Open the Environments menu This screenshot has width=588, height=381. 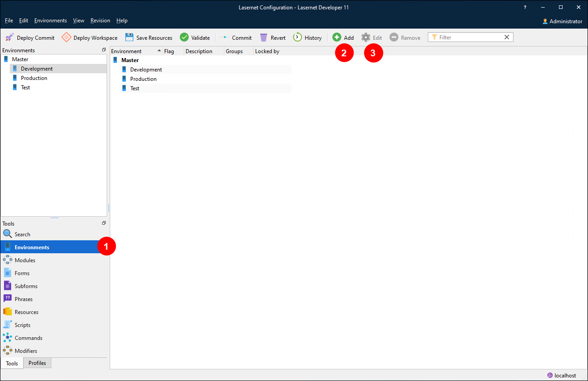pyautogui.click(x=50, y=21)
